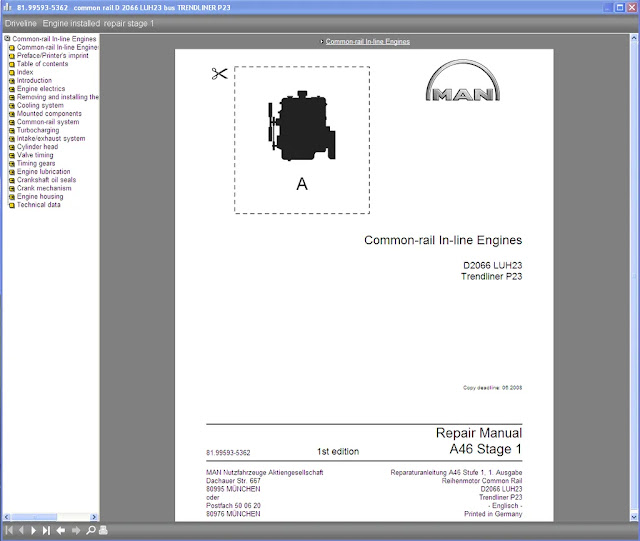This screenshot has width=640, height=541.
Task: Click the icon beside Turbocharging
Action: (x=12, y=131)
